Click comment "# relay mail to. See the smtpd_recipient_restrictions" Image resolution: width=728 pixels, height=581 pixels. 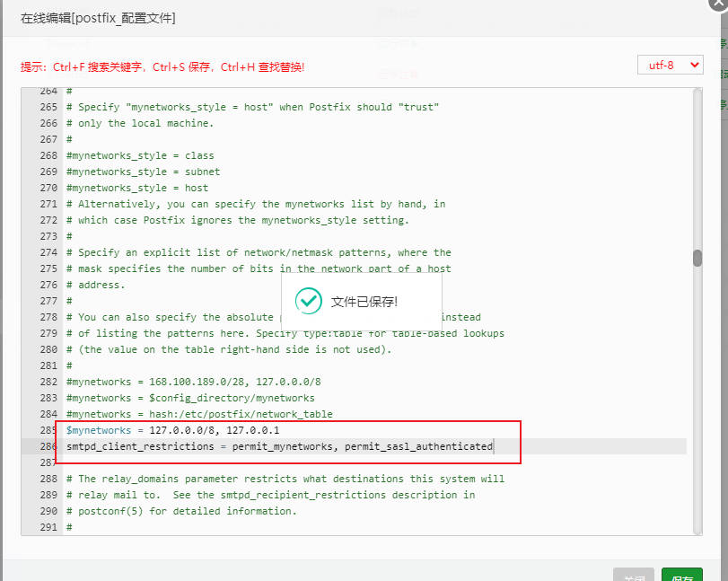271,495
